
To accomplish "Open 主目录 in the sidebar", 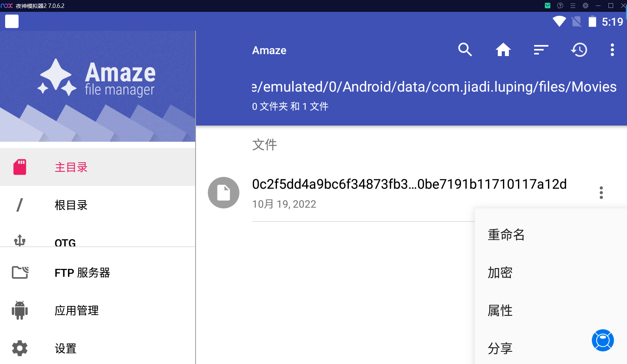I will pos(71,167).
